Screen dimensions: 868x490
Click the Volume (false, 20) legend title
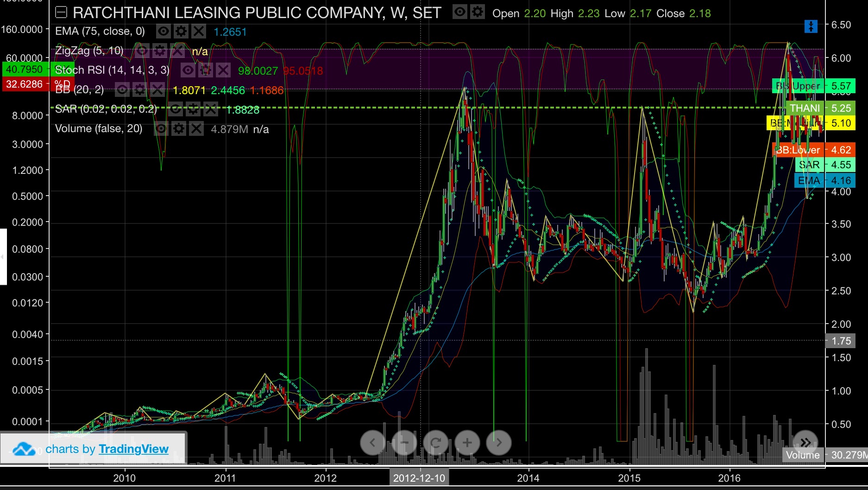[x=99, y=128]
